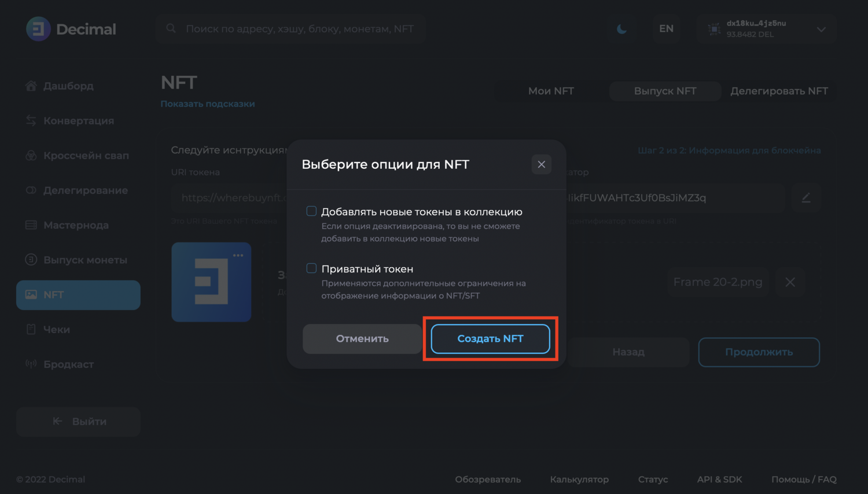868x494 pixels.
Task: Expand the account dropdown chevron
Action: (821, 30)
